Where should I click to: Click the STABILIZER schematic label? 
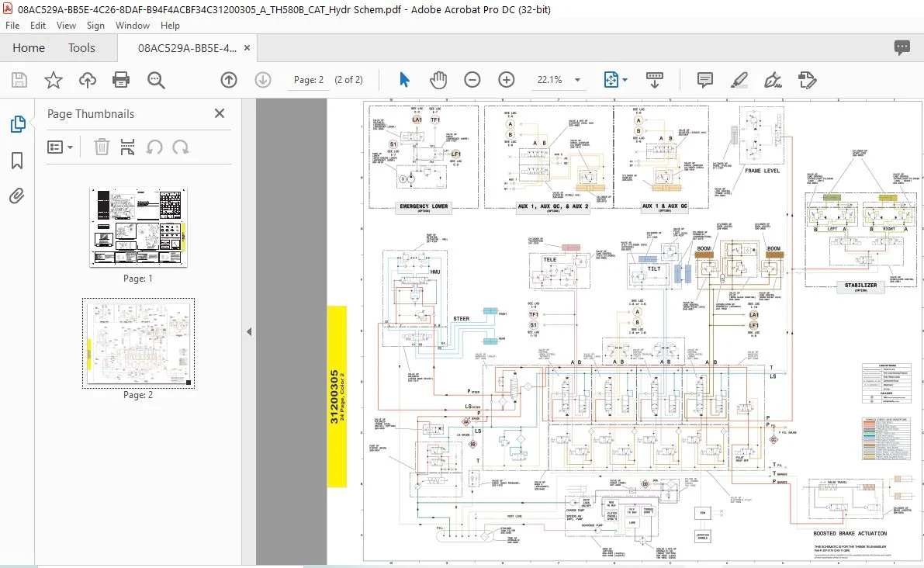pos(860,286)
